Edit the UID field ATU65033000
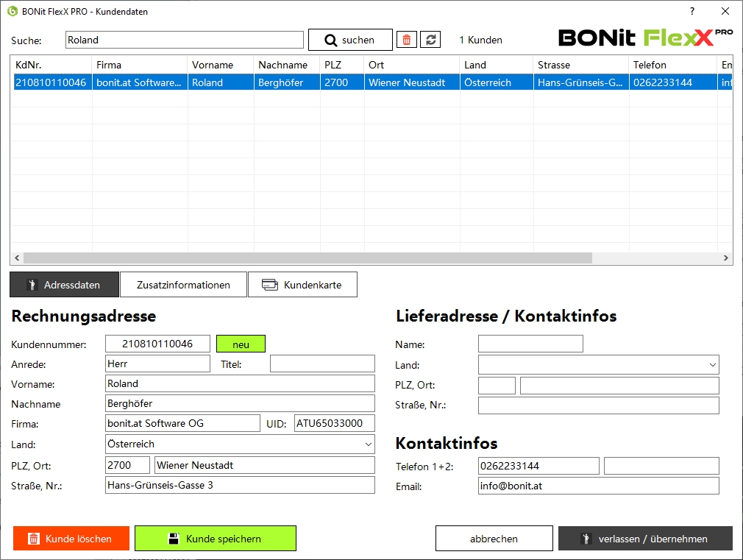 tap(335, 423)
